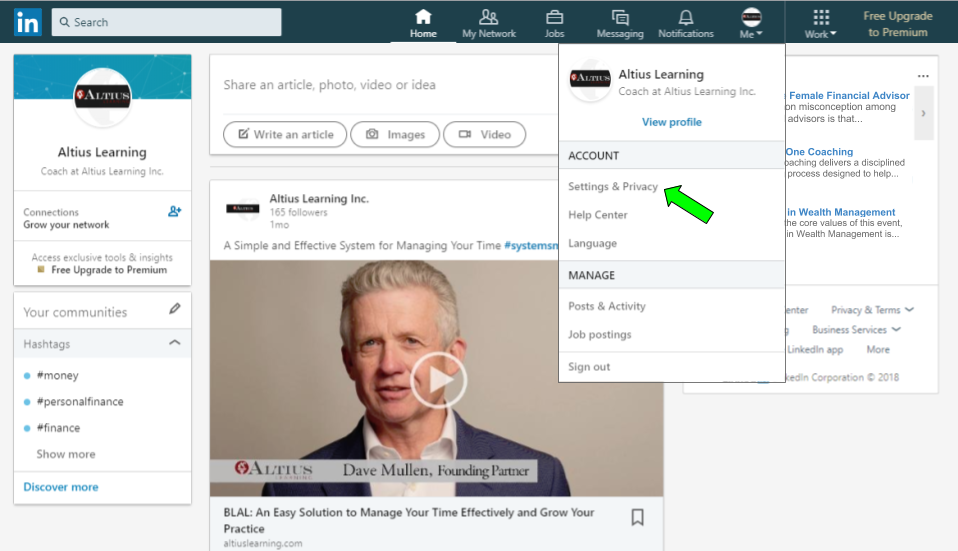Select Settings & Privacy from menu
This screenshot has width=958, height=551.
[613, 187]
